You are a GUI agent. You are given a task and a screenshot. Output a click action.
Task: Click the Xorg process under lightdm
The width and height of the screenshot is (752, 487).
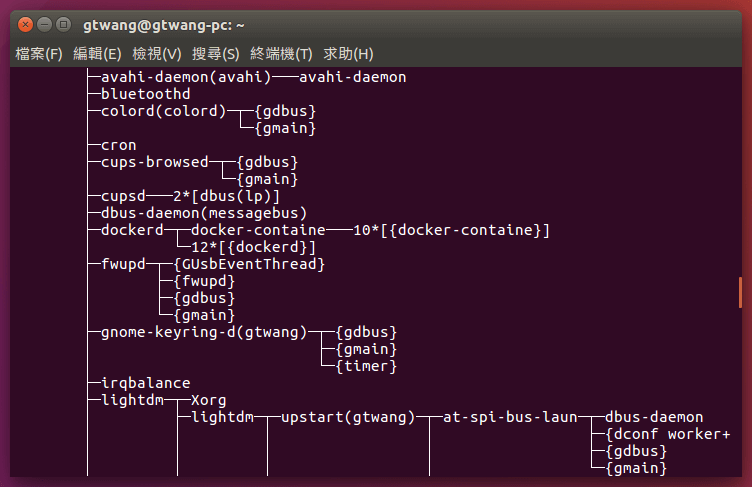point(208,400)
